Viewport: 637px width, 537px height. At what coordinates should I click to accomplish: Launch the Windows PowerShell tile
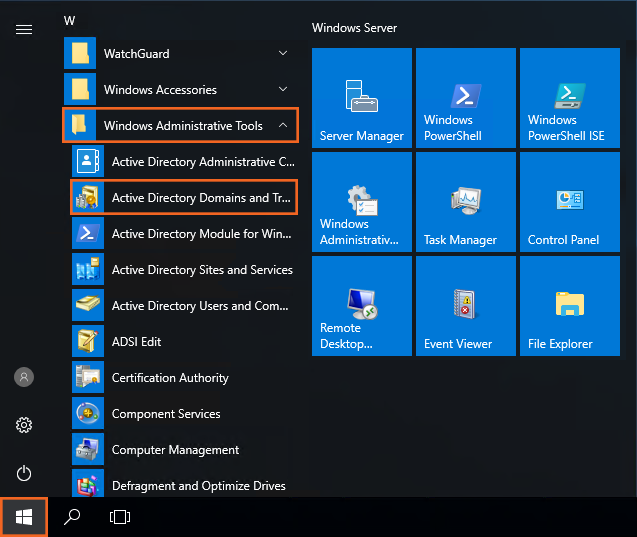pyautogui.click(x=465, y=98)
